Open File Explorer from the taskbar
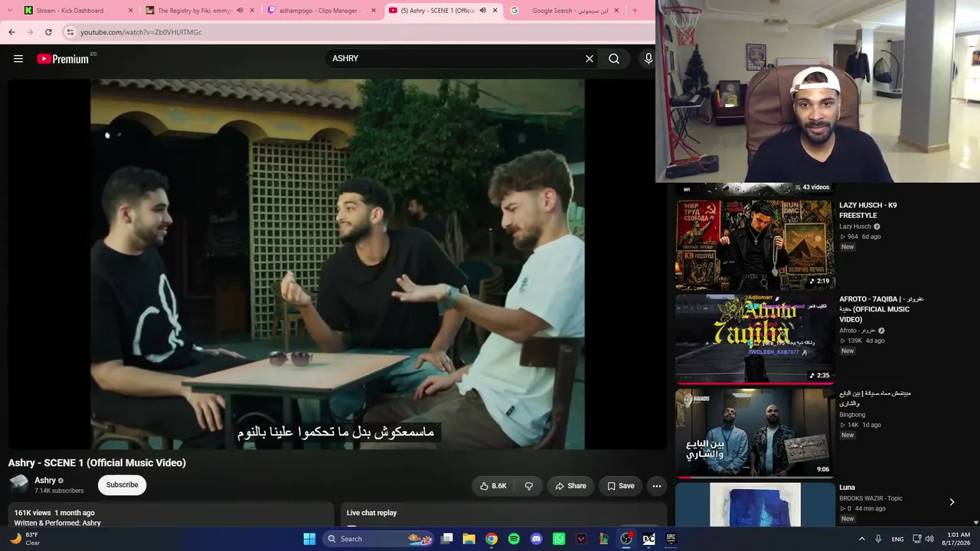Screen dimensions: 980x551 pyautogui.click(x=469, y=539)
